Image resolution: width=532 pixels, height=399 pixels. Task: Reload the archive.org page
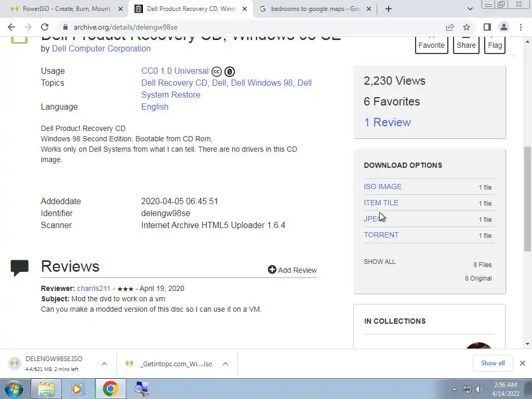45,27
